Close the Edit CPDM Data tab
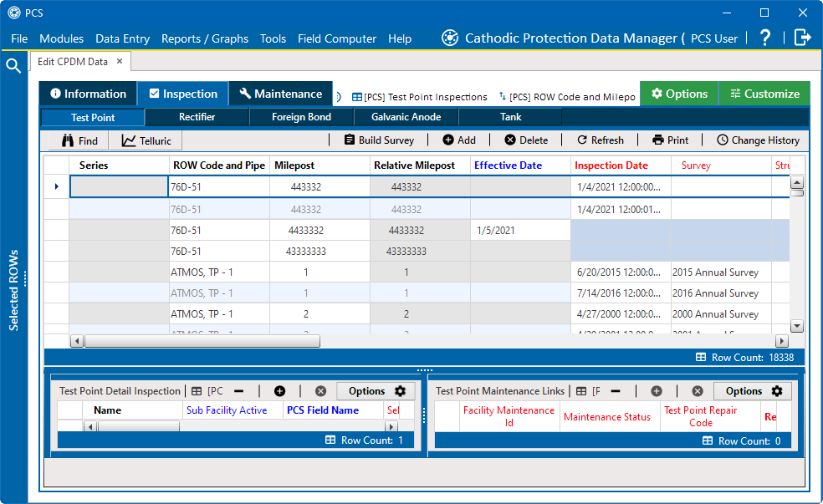 point(120,61)
